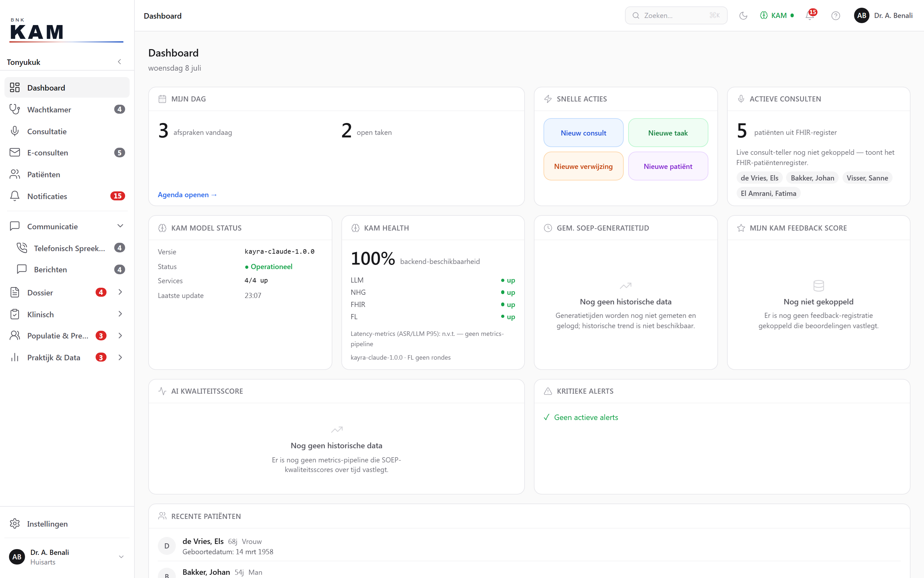
Task: Click the Praktijk & Data chart icon
Action: pyautogui.click(x=14, y=357)
